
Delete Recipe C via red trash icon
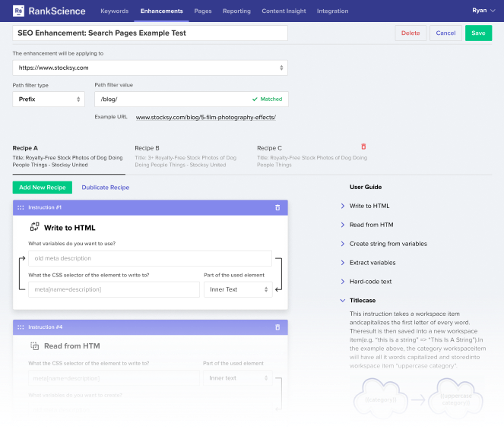(363, 147)
